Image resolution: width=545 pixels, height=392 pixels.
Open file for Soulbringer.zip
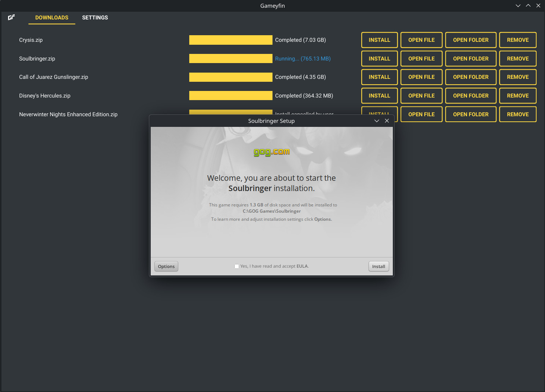[421, 59]
